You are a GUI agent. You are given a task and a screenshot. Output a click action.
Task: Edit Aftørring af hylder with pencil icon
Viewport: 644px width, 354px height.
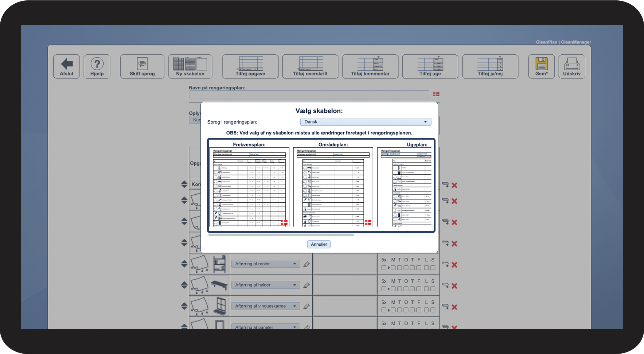pos(307,285)
